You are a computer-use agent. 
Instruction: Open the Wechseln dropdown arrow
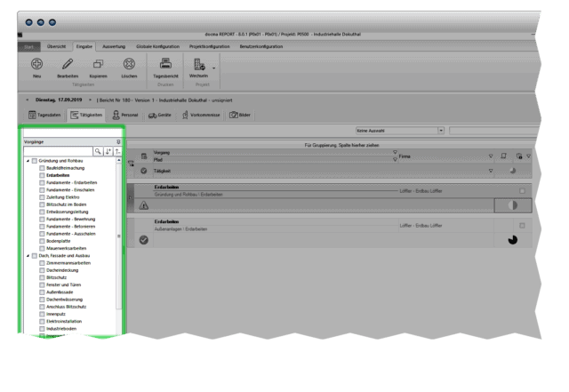pyautogui.click(x=213, y=68)
